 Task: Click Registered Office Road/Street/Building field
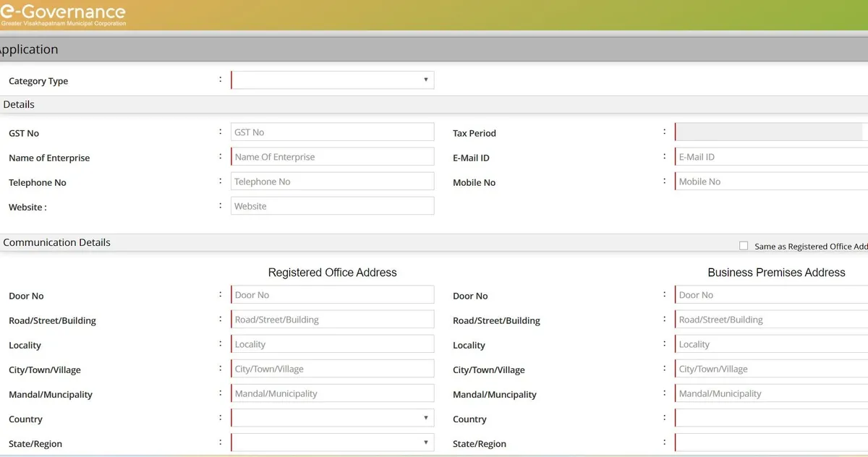(x=332, y=320)
